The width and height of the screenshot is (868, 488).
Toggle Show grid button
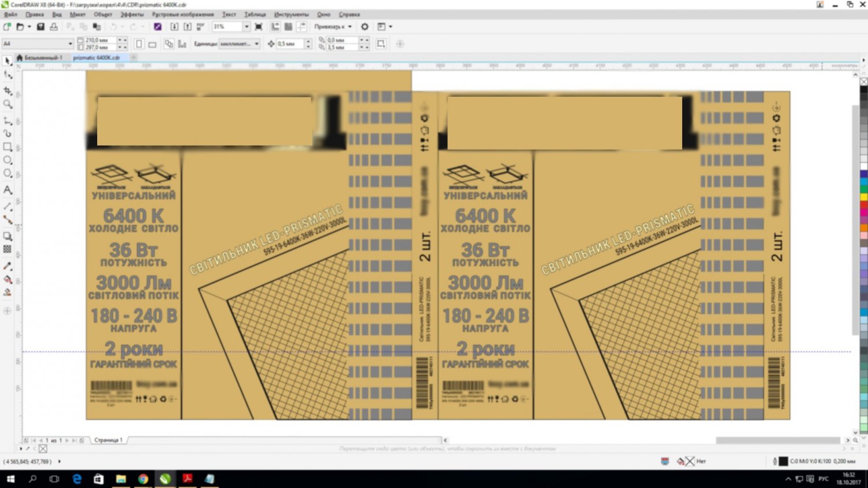(288, 27)
